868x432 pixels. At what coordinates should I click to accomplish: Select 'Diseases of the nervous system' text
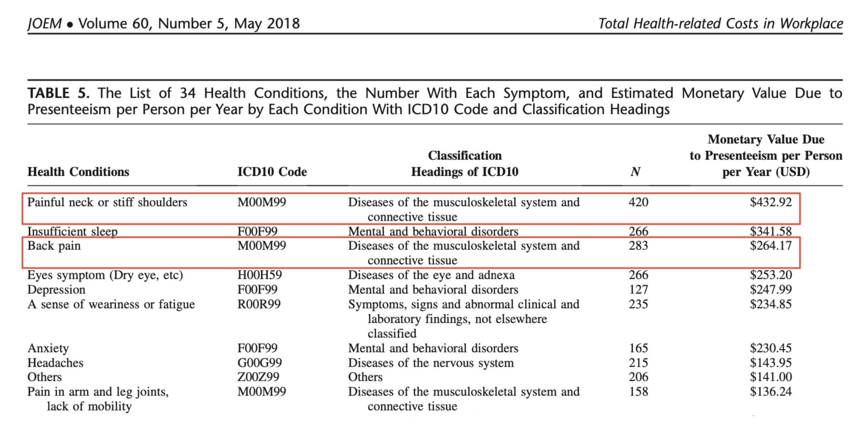[430, 363]
